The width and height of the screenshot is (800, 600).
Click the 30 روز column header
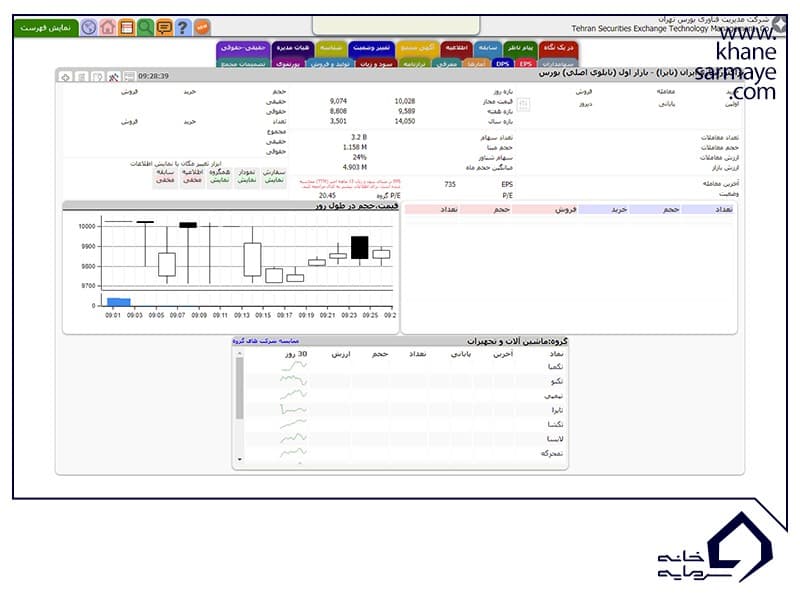296,354
